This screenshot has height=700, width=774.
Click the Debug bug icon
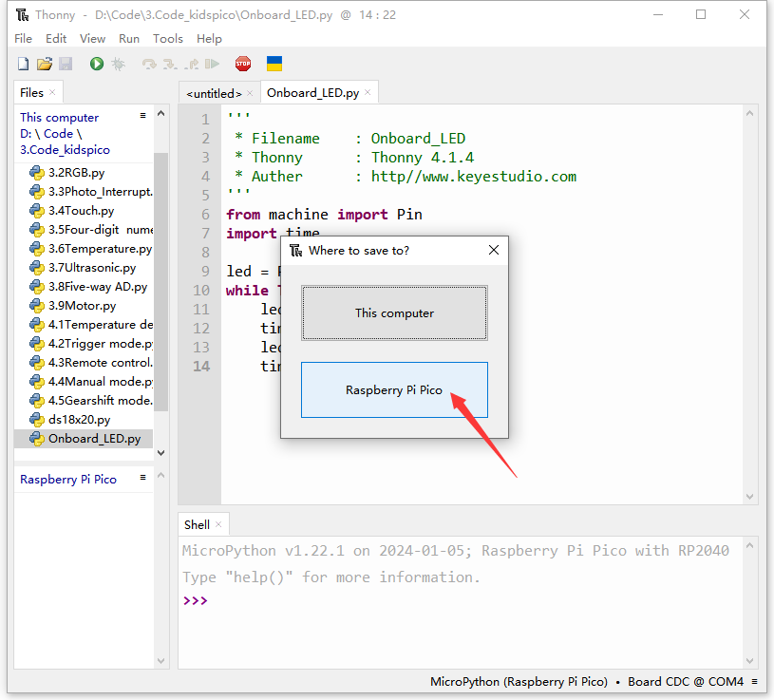tap(119, 65)
